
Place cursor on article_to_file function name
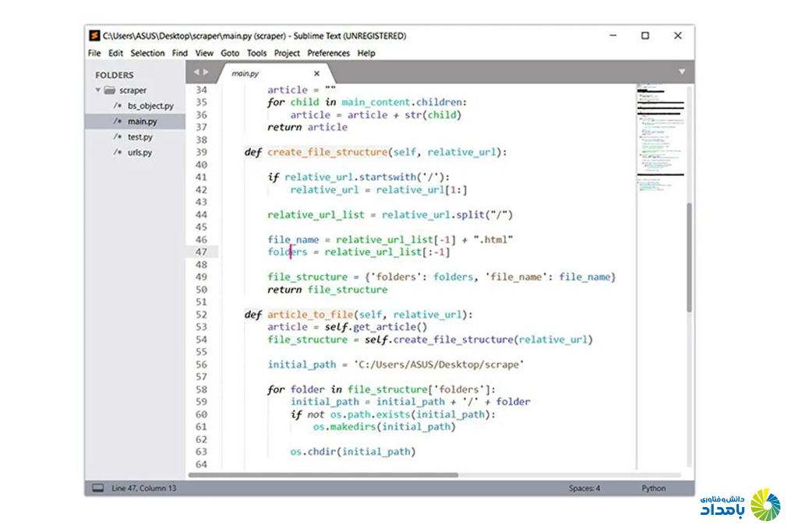tap(310, 315)
